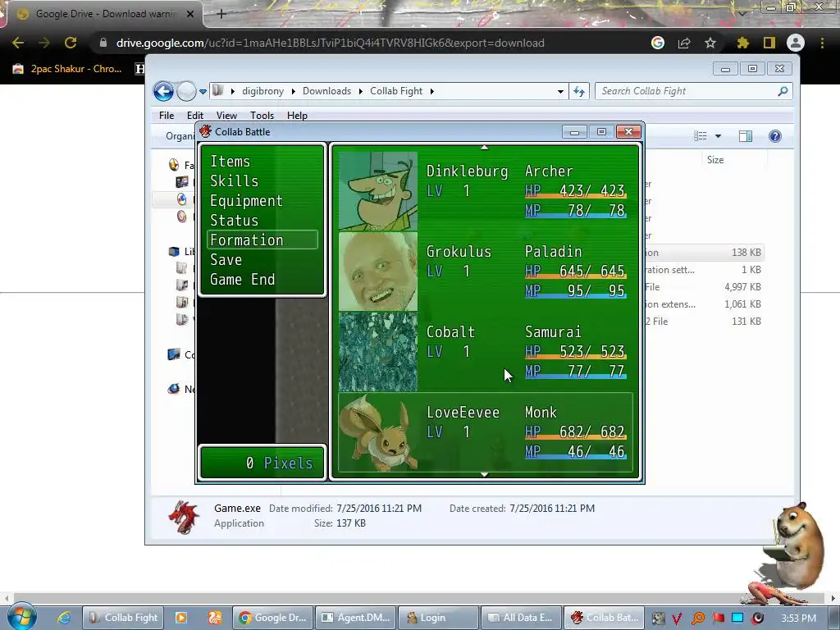Choose Equipment in the game menu
Viewport: 840px width, 630px height.
pyautogui.click(x=246, y=201)
